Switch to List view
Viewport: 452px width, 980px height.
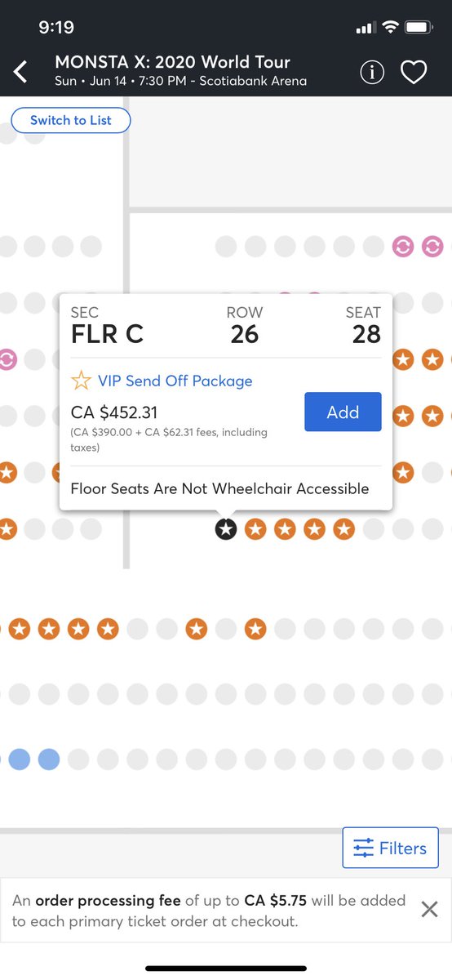[71, 120]
